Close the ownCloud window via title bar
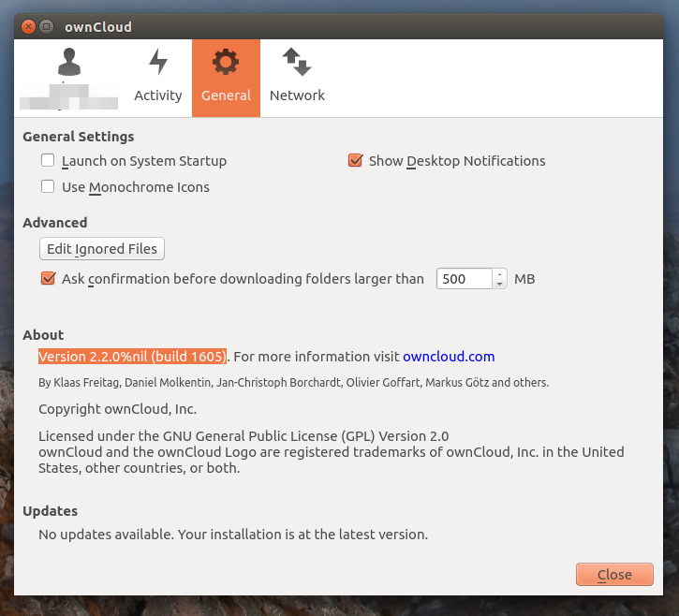This screenshot has height=616, width=679. coord(29,27)
